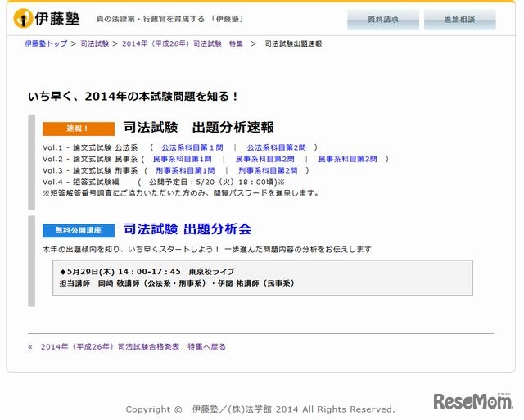Click 5月29日(木) 14:00-17:45 東京校ライブ text

click(x=147, y=272)
